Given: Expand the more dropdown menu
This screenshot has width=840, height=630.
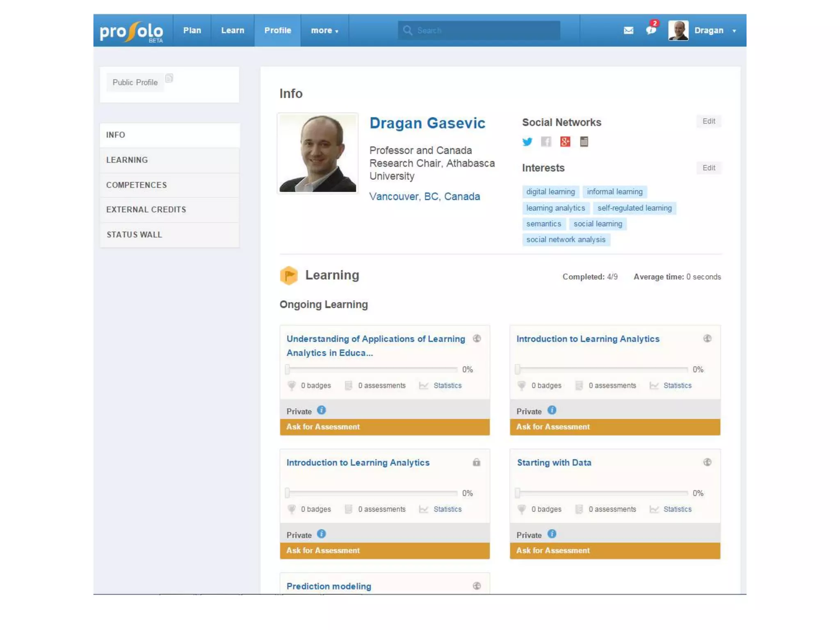Looking at the screenshot, I should 324,31.
